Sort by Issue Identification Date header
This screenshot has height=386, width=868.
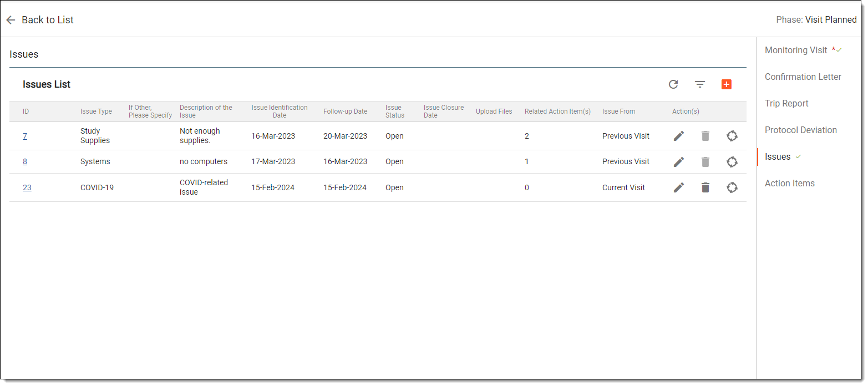[x=280, y=111]
